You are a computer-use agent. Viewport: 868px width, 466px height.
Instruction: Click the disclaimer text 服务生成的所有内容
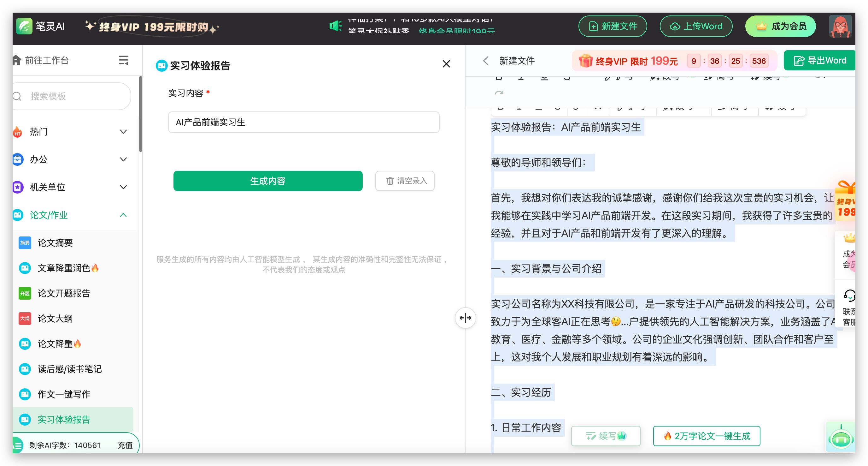point(302,264)
